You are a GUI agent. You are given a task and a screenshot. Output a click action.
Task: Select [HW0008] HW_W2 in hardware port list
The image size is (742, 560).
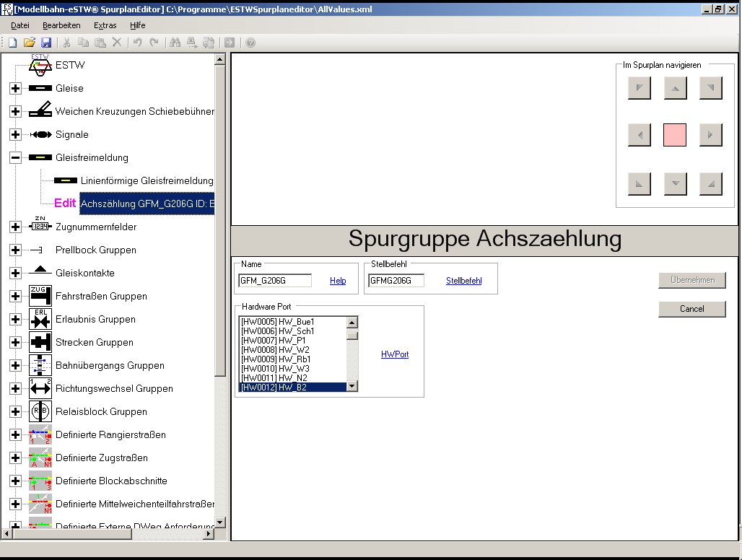pos(292,350)
